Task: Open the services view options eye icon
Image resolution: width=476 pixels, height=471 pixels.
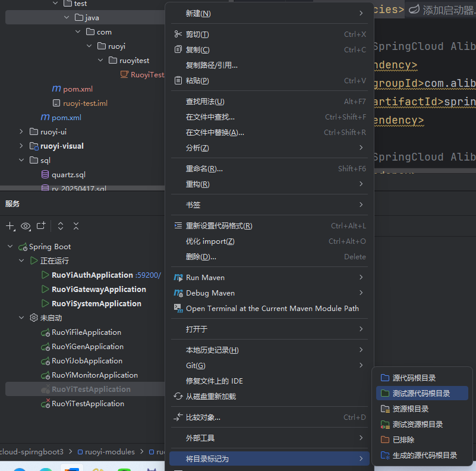Action: (x=26, y=226)
